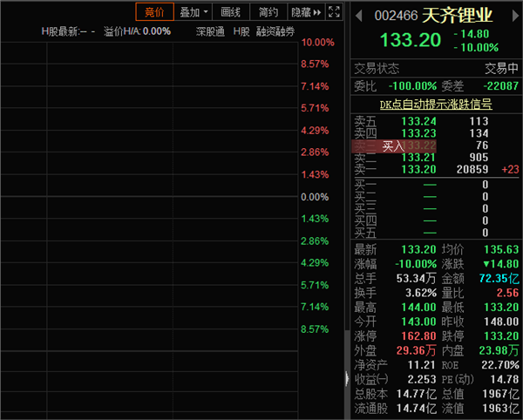Click the 隐藏 hide panel button
This screenshot has width=523, height=420.
[x=306, y=12]
